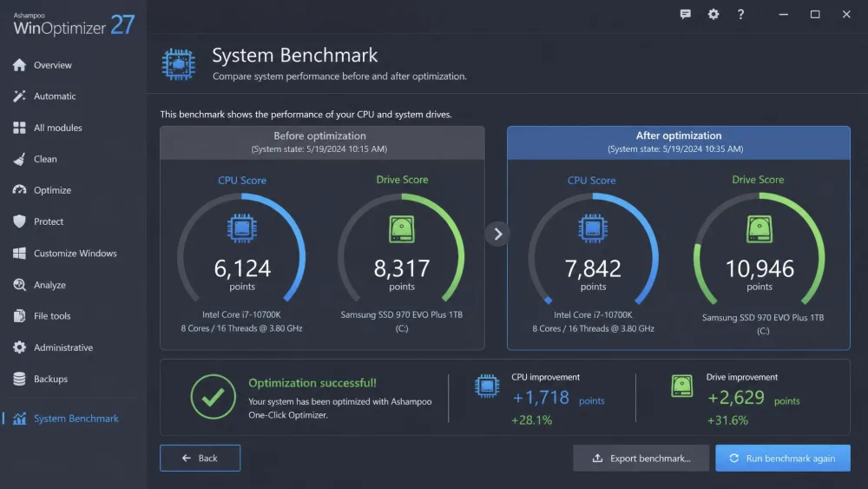Click the CPU improvement chip icon
Screen dimensions: 868x489
tap(487, 386)
